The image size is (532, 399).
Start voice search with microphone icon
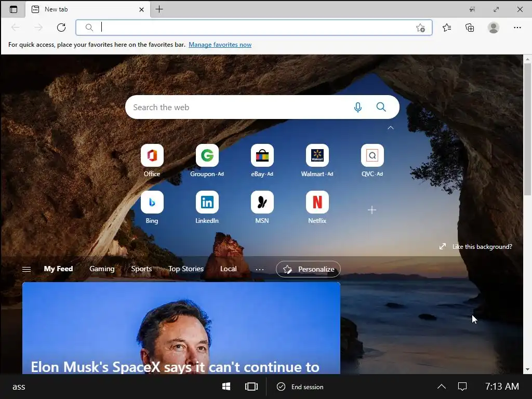pyautogui.click(x=357, y=107)
